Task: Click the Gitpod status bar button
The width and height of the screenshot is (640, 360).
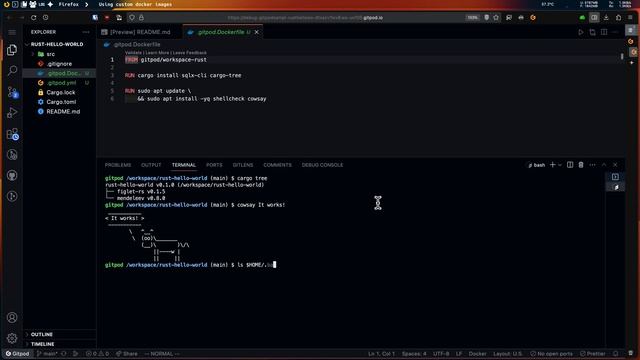Action: tap(18, 353)
